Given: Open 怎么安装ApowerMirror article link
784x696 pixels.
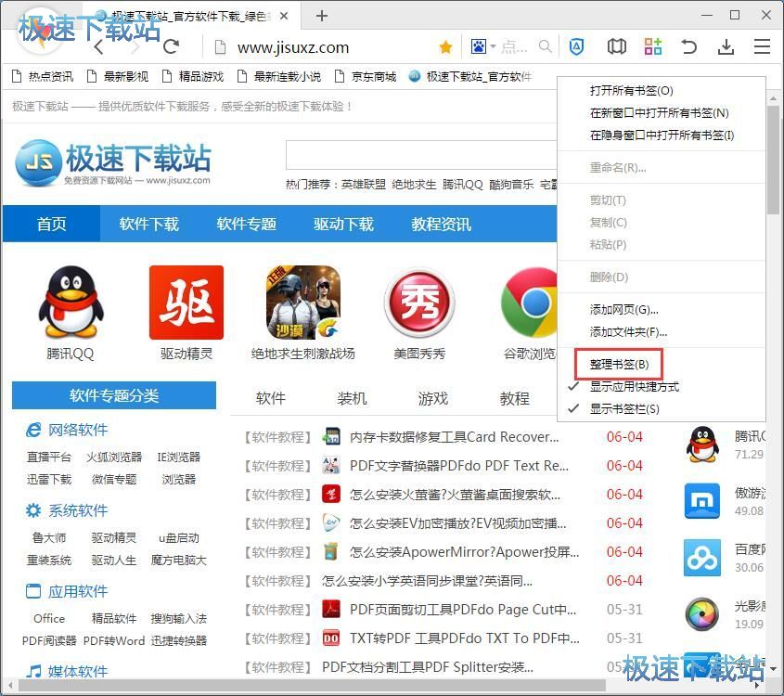Looking at the screenshot, I should click(x=464, y=552).
